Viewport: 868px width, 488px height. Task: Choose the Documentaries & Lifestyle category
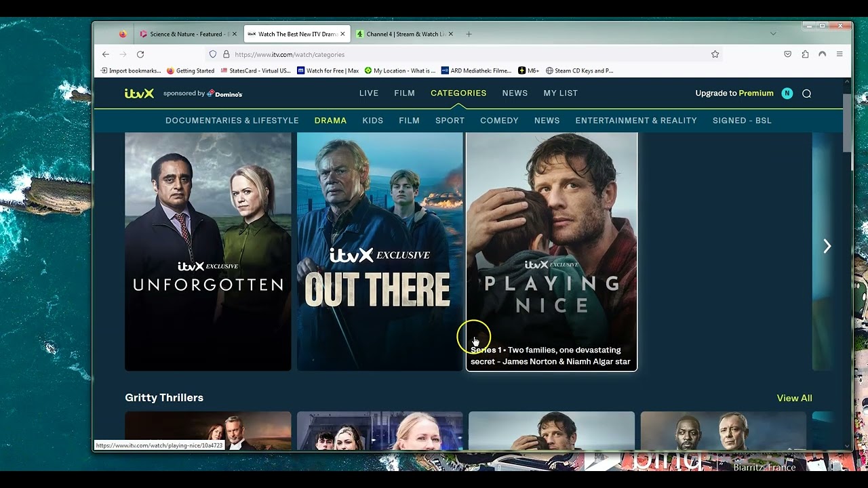pyautogui.click(x=232, y=121)
